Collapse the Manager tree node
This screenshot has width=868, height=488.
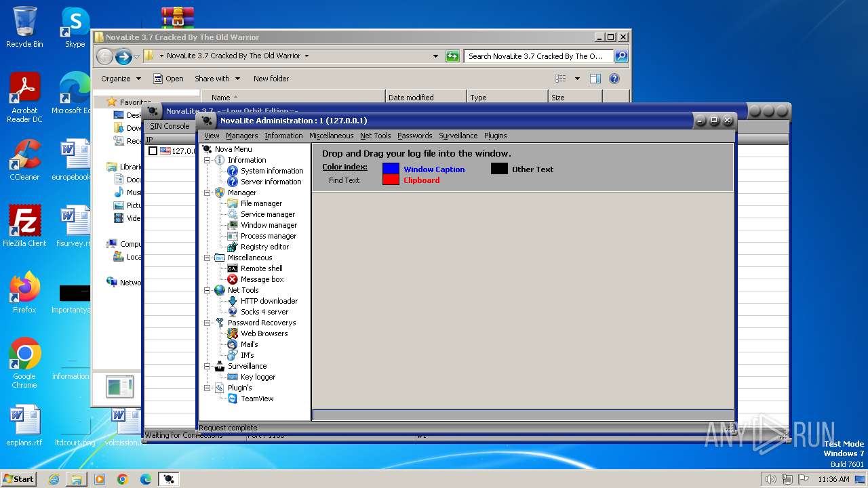pos(208,192)
